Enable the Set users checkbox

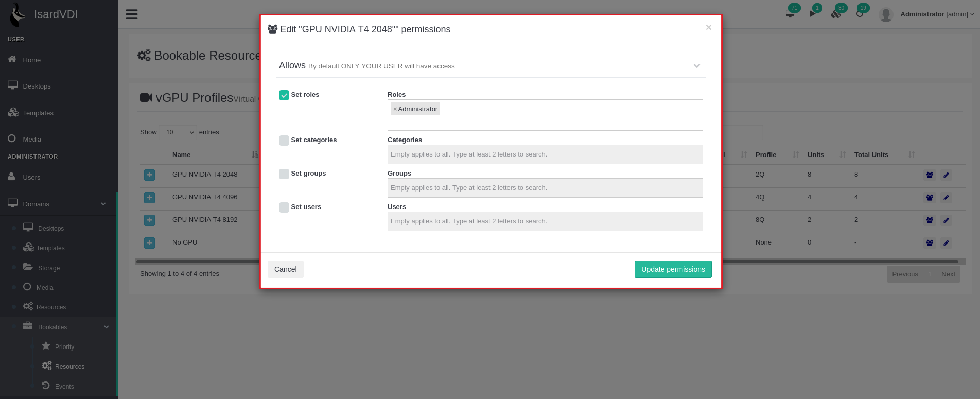[x=284, y=207]
